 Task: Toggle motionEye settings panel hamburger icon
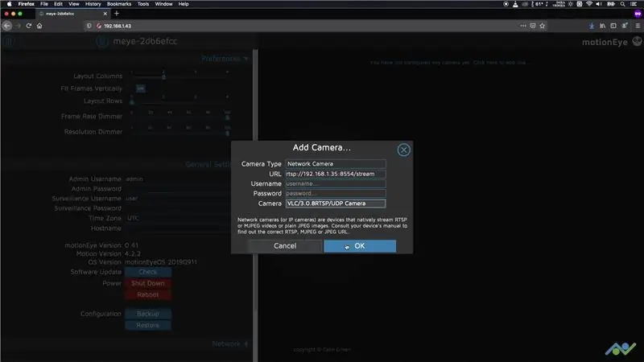pos(9,42)
